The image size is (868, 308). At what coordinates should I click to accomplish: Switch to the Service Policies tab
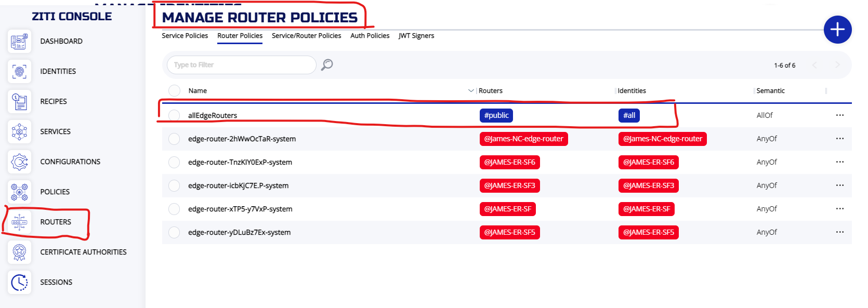(185, 36)
